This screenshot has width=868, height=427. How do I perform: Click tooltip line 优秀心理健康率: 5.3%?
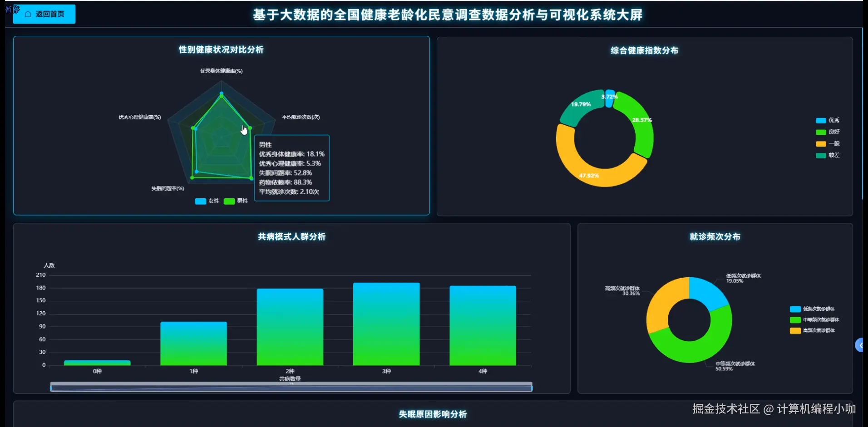coord(290,163)
